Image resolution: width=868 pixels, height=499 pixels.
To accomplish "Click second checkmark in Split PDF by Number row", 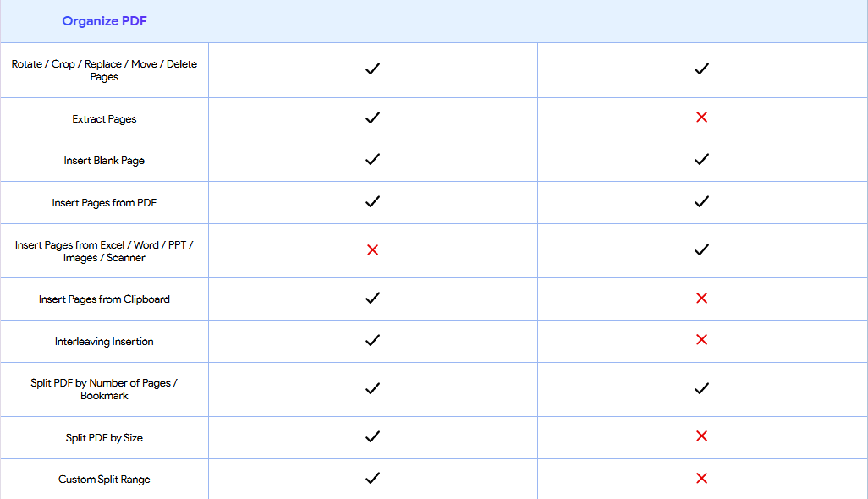I will coord(701,388).
